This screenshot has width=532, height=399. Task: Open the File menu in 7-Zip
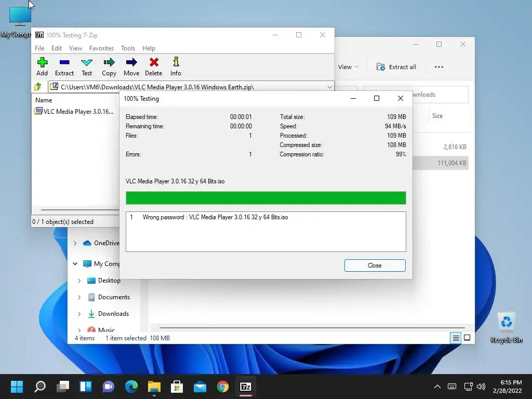tap(39, 48)
